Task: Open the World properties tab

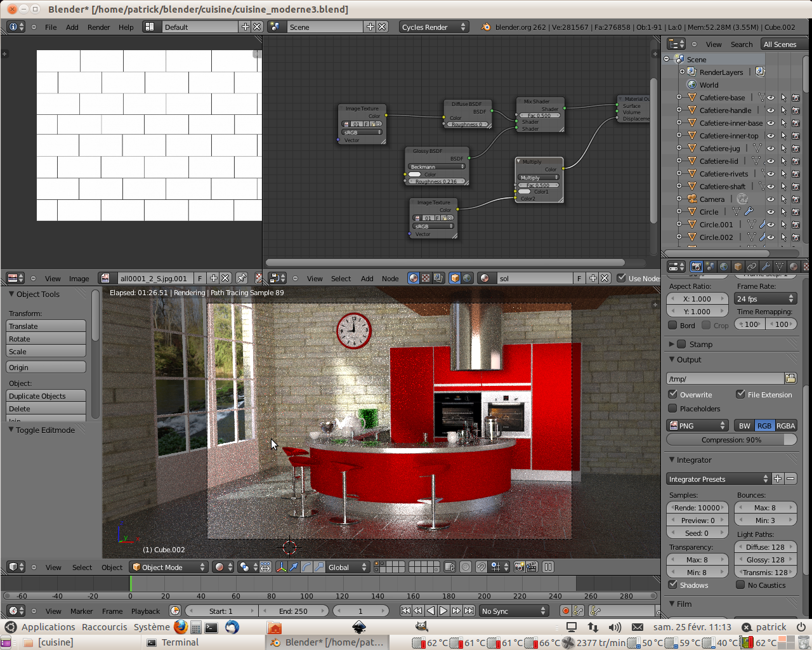Action: click(x=724, y=267)
